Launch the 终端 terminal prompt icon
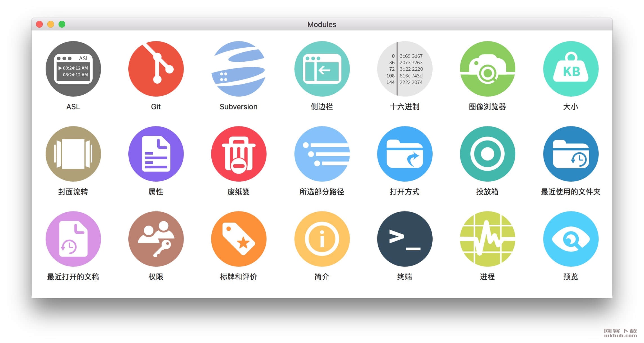 click(x=405, y=239)
